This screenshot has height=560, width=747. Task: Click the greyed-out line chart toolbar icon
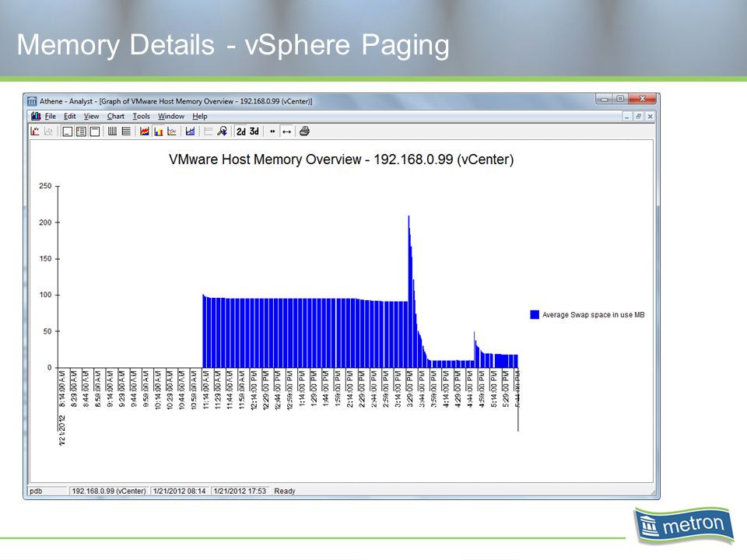click(x=48, y=131)
